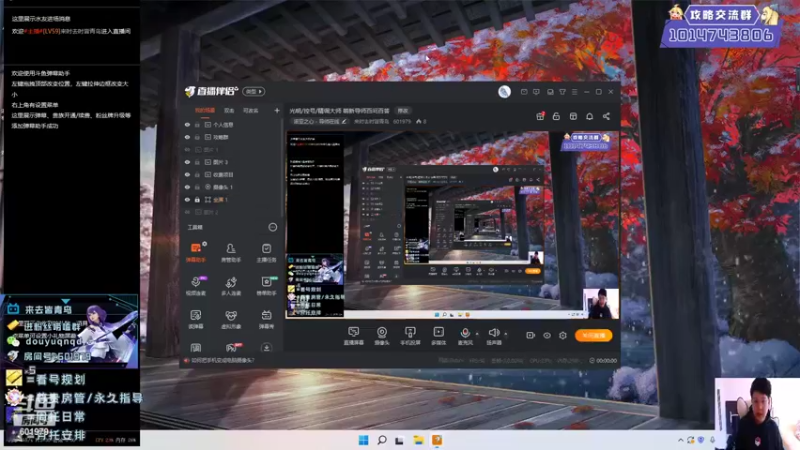Open the 多人连麦 tool

click(231, 286)
